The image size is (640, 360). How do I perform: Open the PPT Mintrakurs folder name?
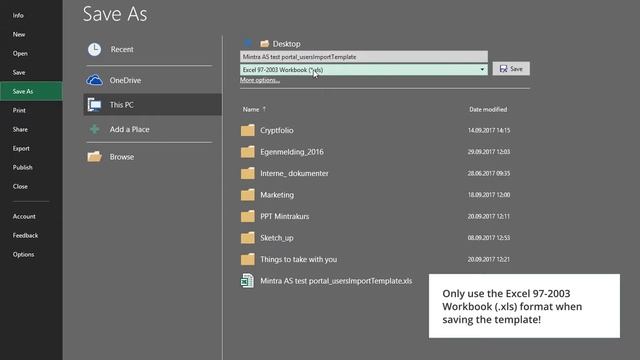coord(284,216)
